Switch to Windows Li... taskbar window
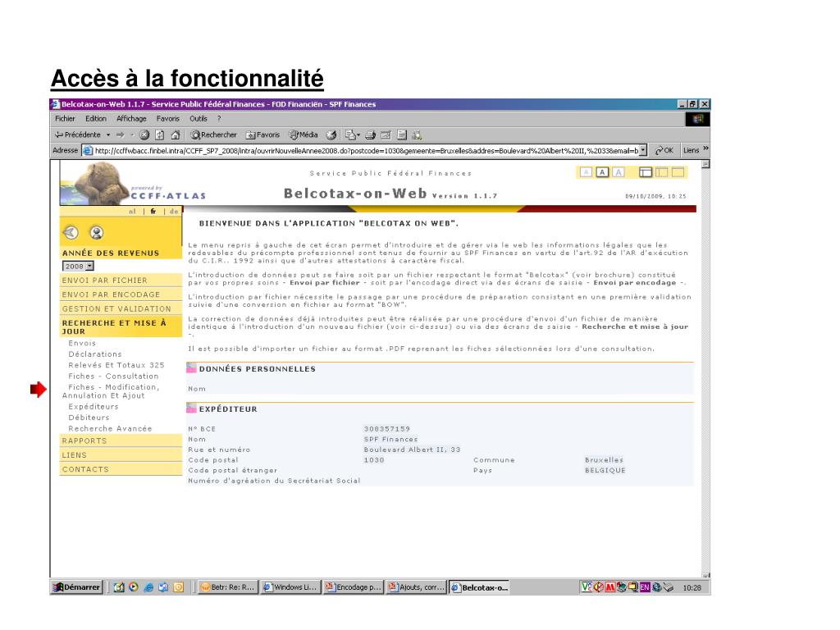840x630 pixels. [291, 587]
